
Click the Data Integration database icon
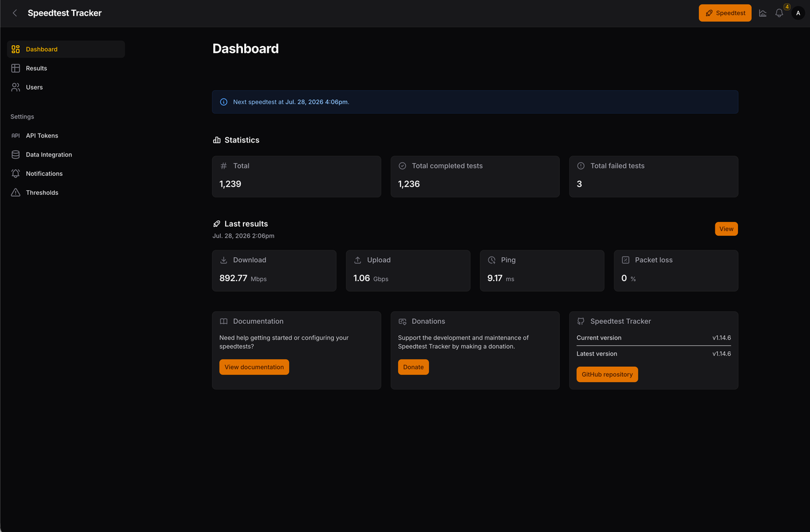[16, 154]
